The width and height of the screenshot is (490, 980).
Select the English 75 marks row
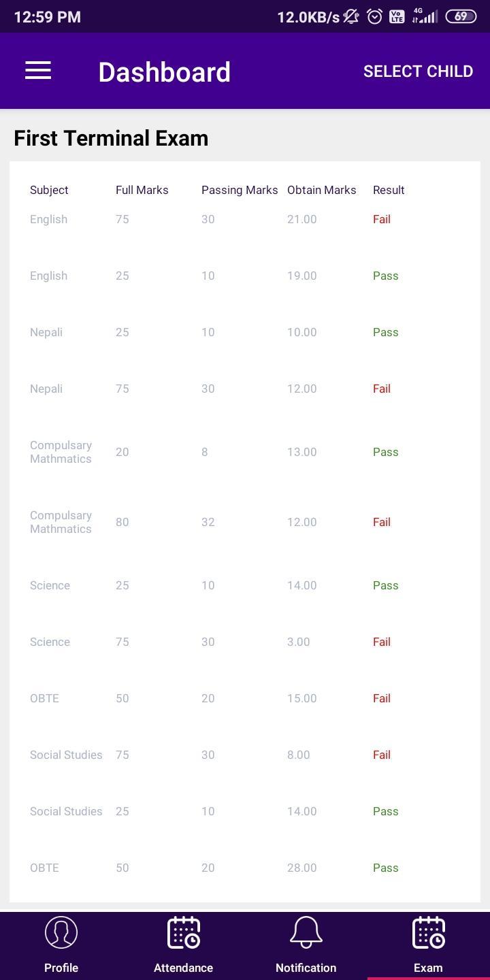(x=245, y=219)
